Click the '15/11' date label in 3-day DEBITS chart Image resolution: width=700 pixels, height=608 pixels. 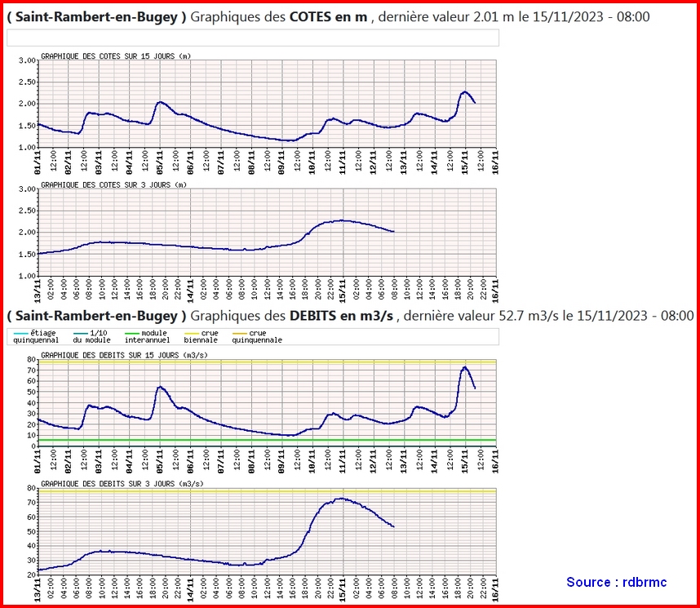[343, 590]
